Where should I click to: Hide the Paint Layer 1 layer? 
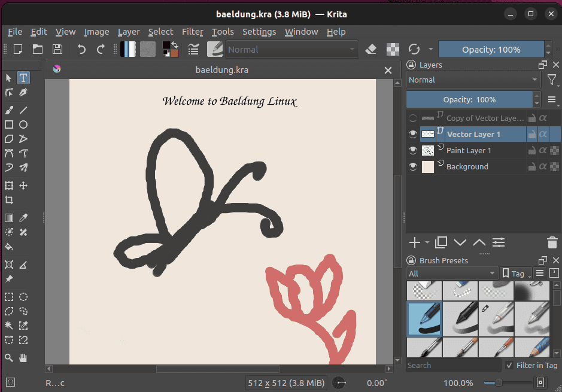tap(412, 150)
